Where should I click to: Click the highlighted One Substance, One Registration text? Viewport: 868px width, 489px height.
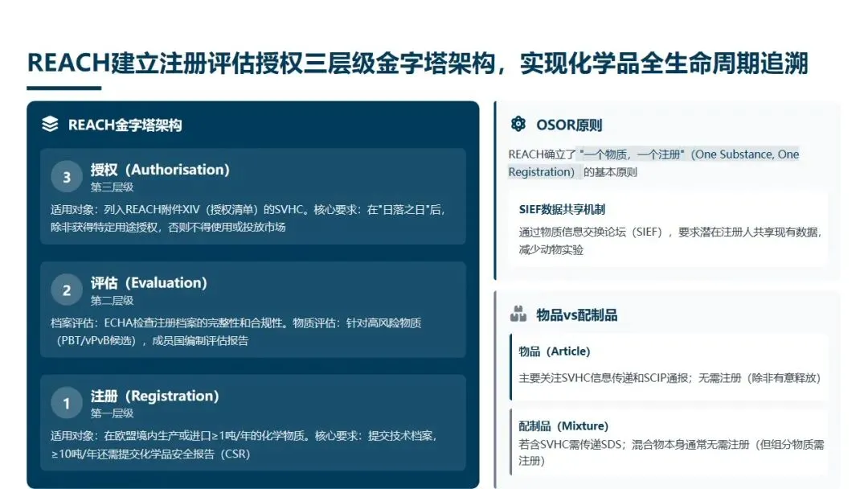point(653,162)
